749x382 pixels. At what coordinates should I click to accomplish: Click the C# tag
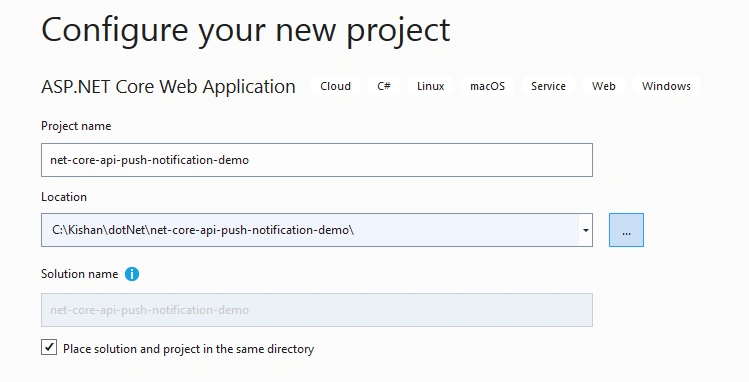(384, 86)
